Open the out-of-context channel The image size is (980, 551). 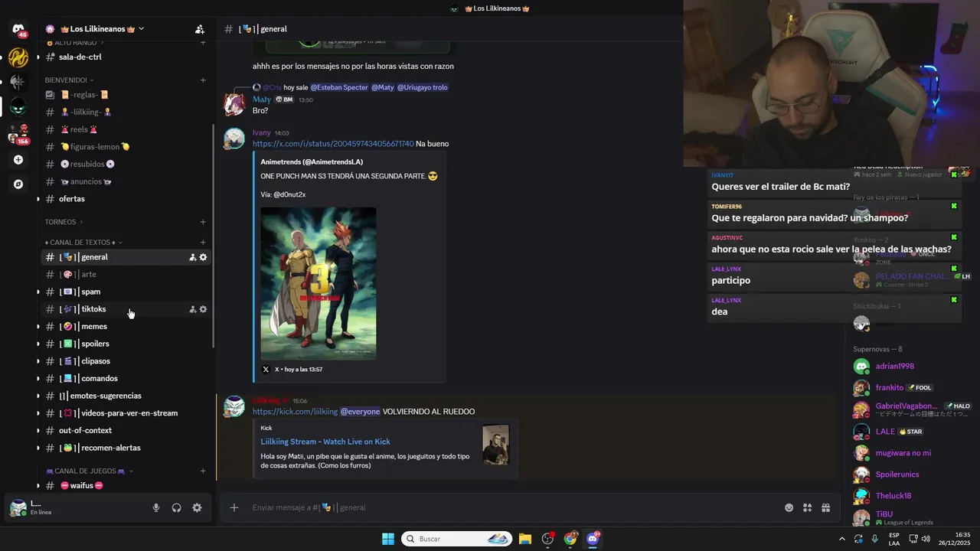click(x=126, y=431)
